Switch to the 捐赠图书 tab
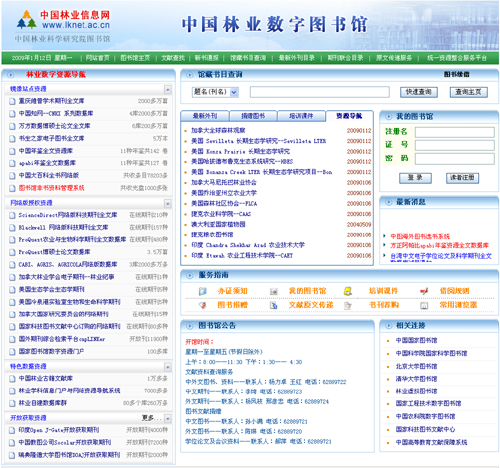This screenshot has height=468, width=500. pos(253,116)
